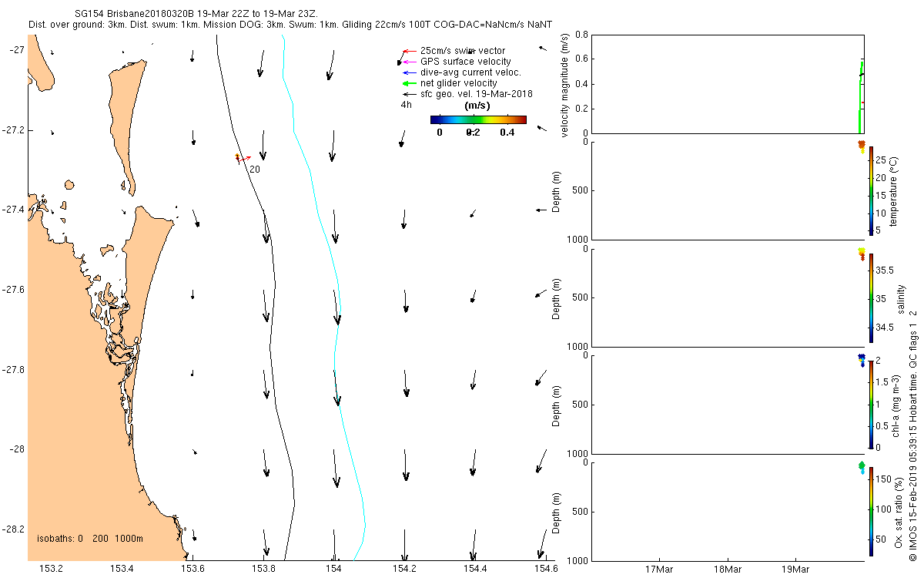Click the '19Mar' date tick label
924x578 pixels.
(x=795, y=570)
